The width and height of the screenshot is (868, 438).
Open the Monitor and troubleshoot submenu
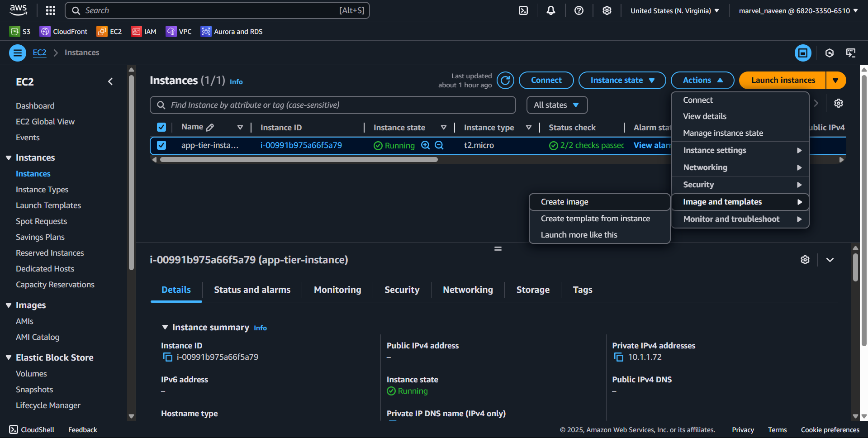point(740,219)
